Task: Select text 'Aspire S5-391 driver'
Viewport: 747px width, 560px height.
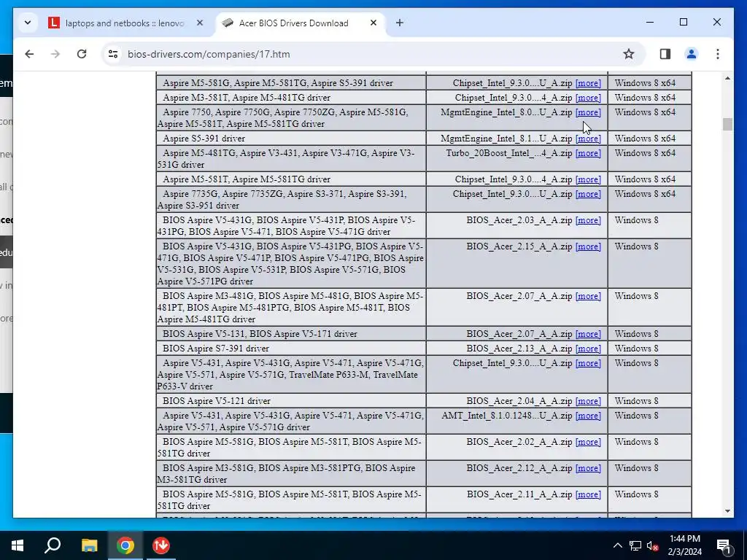Action: pos(204,139)
